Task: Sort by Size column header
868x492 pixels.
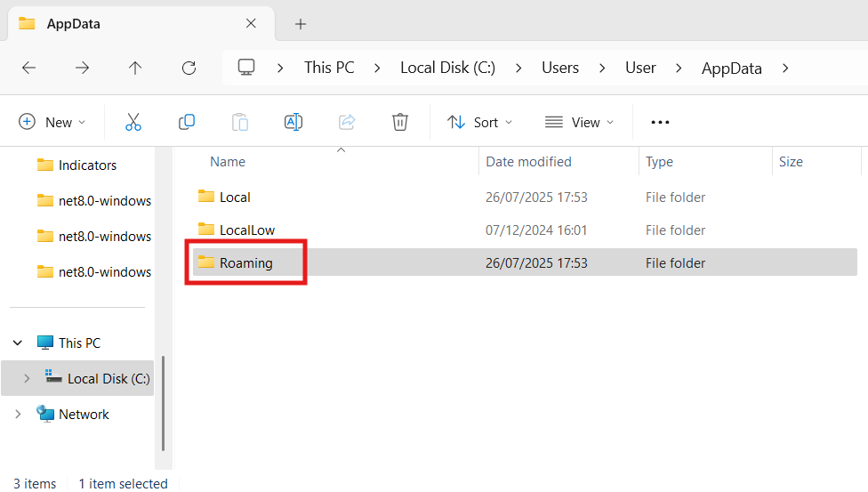Action: 791,162
